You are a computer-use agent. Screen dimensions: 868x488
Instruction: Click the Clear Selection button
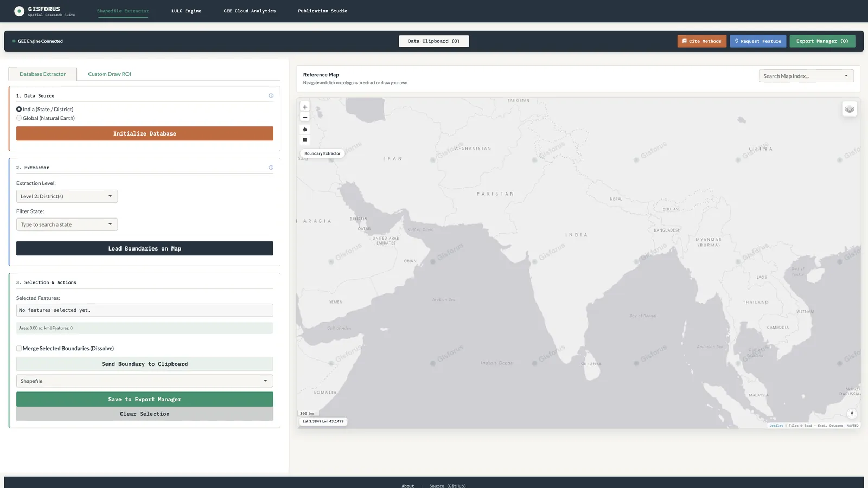point(145,414)
